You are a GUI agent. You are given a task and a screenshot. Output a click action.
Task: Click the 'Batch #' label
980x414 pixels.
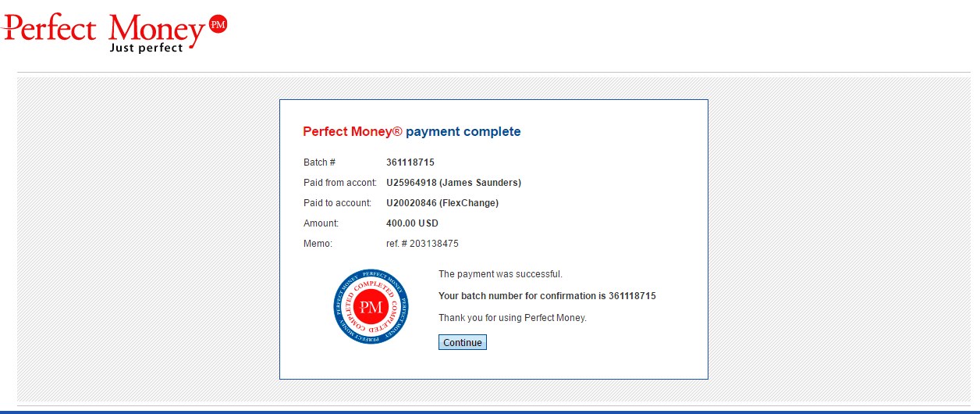(x=319, y=162)
